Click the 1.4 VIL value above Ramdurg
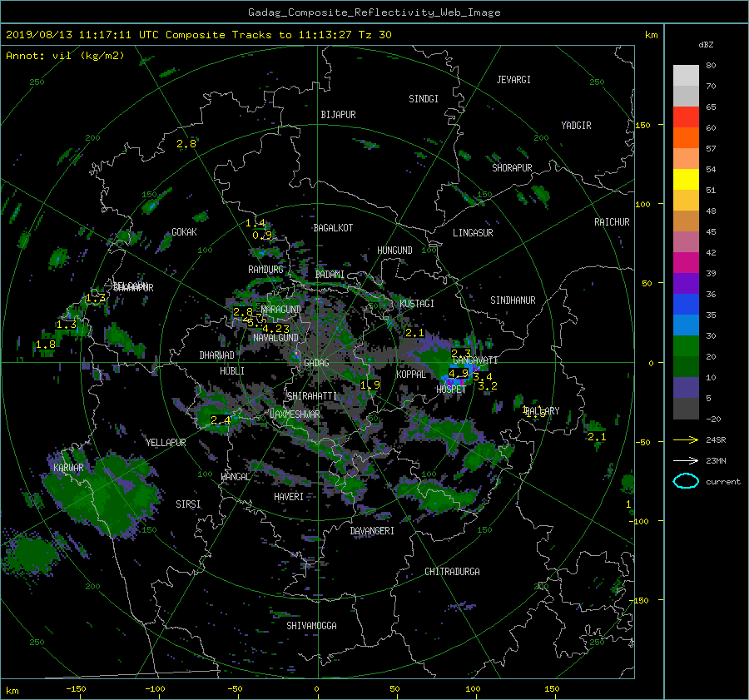 (x=255, y=223)
